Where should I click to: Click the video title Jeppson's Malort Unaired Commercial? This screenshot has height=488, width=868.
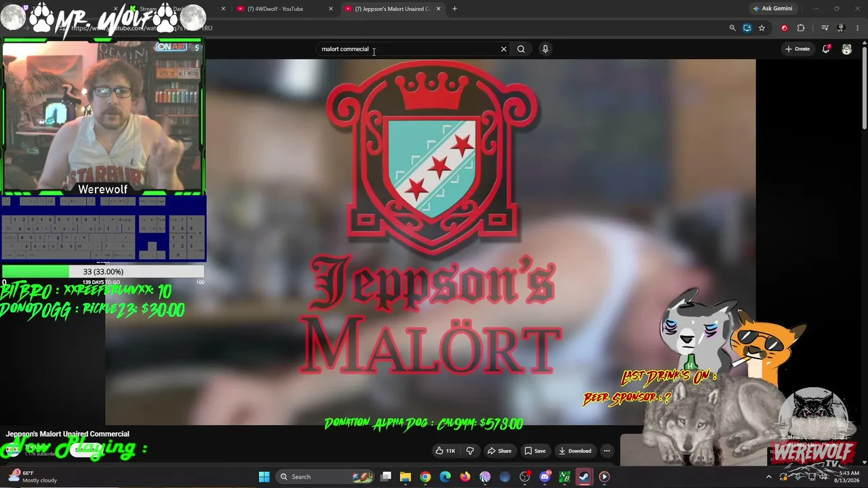(x=68, y=434)
